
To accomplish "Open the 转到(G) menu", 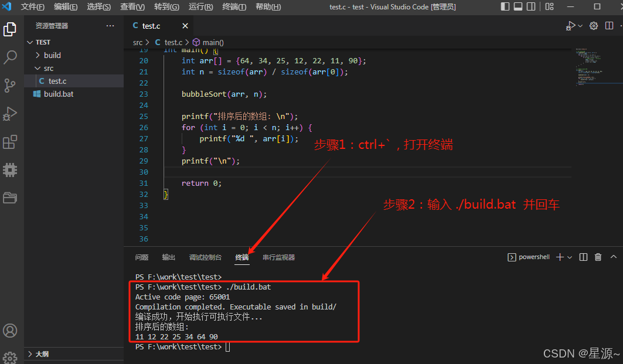I will coord(167,7).
